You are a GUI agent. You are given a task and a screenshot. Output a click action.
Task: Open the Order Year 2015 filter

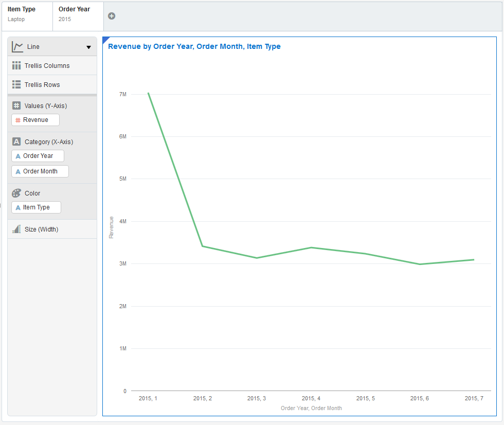78,16
